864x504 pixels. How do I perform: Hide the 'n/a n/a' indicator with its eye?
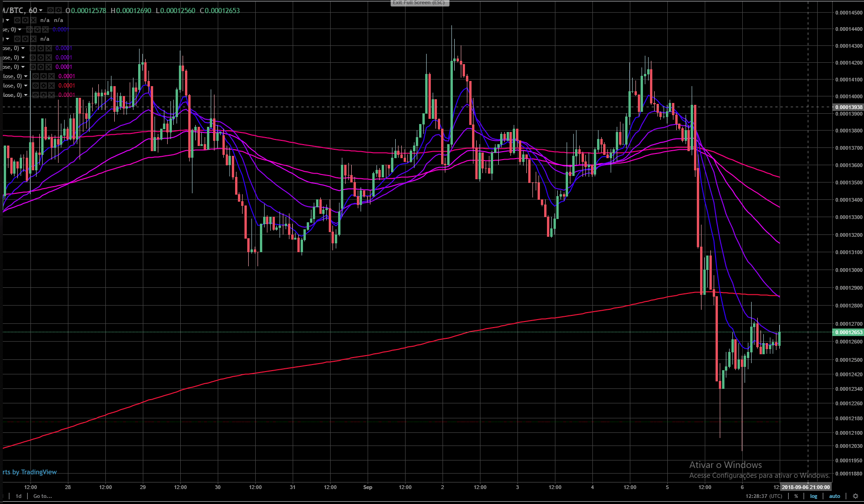[17, 20]
